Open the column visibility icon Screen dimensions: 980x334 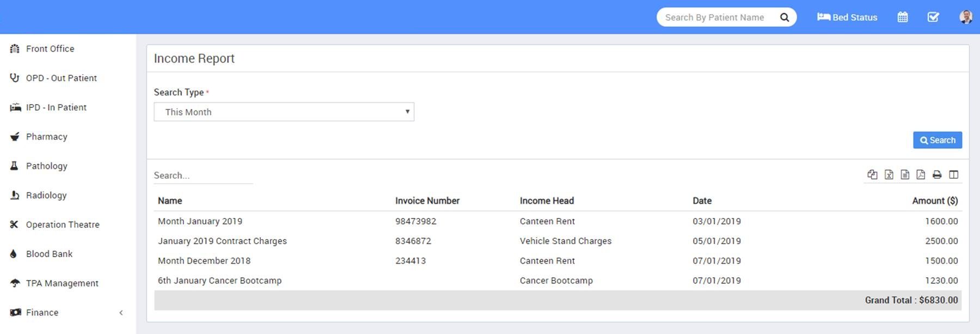pyautogui.click(x=953, y=175)
